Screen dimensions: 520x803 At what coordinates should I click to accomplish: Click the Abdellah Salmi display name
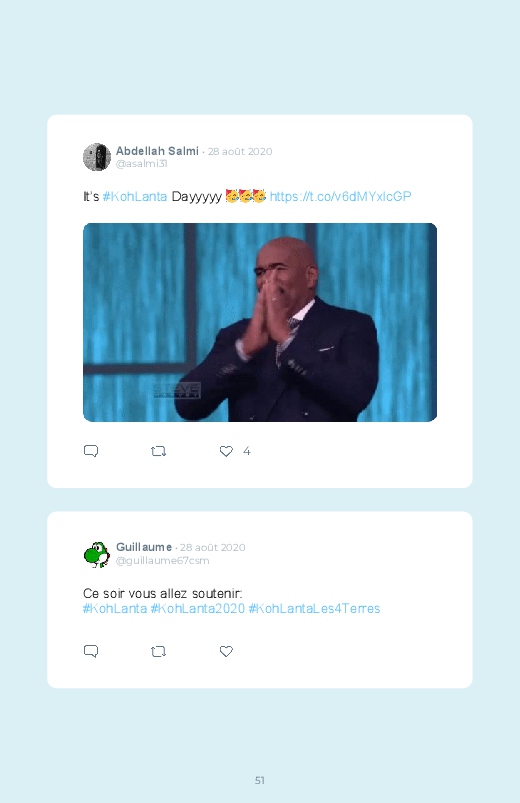click(157, 151)
